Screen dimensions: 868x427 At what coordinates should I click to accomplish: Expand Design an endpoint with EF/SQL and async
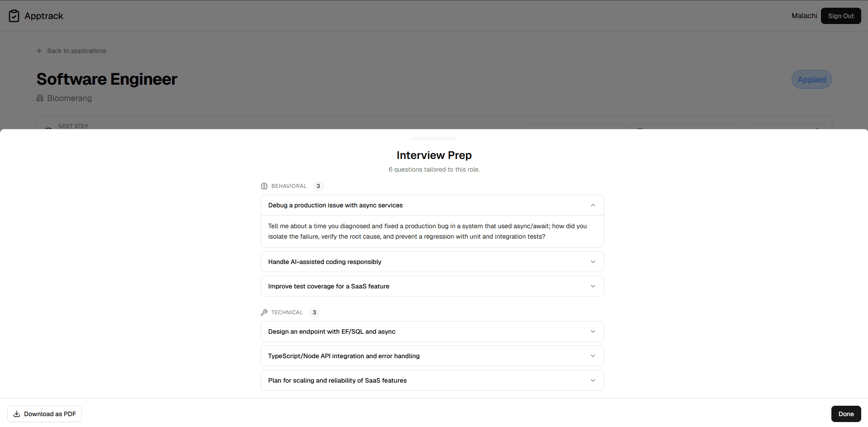click(432, 331)
